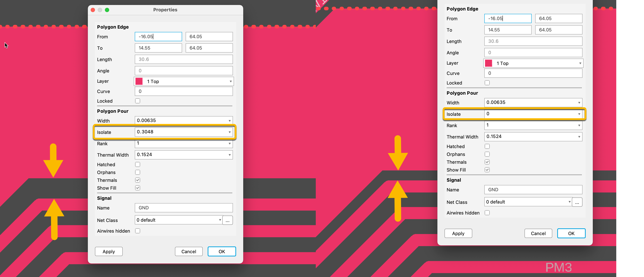Edit the From coordinate field showing -16.05
The image size is (644, 277).
[158, 36]
